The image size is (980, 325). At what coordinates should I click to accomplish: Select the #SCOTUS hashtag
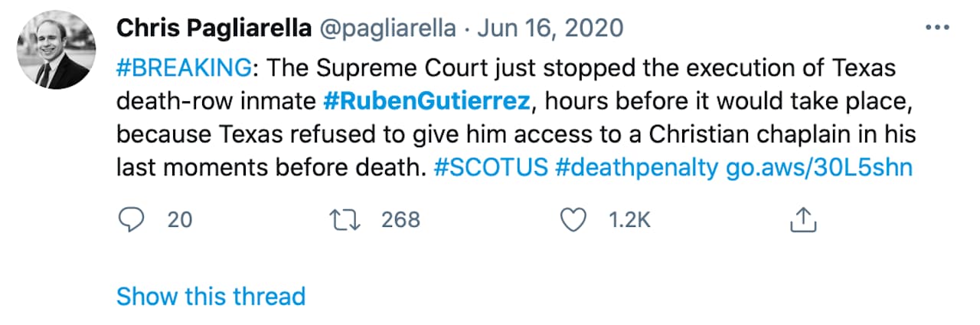click(x=491, y=167)
